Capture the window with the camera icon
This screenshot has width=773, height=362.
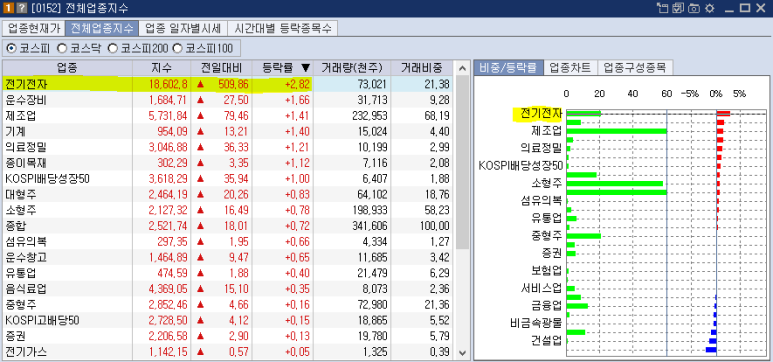694,8
